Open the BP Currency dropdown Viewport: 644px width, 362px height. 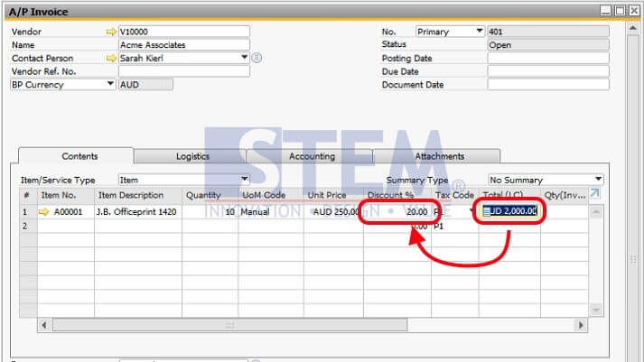point(110,84)
